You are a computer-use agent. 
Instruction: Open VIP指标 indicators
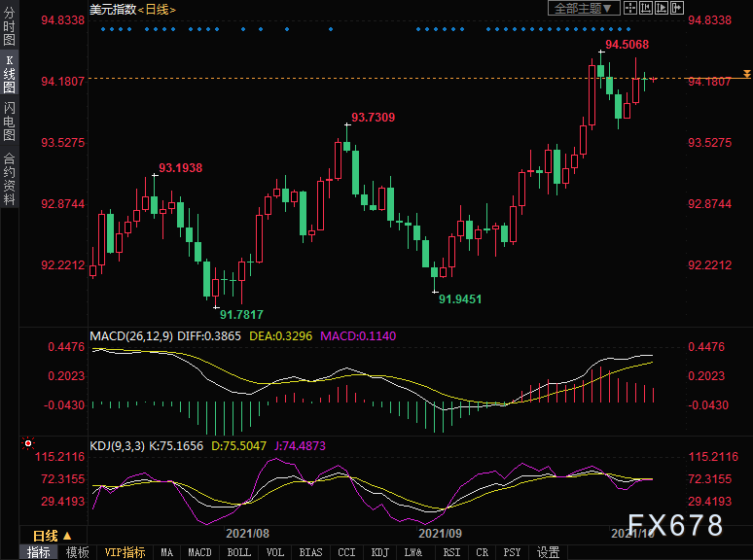click(x=125, y=552)
